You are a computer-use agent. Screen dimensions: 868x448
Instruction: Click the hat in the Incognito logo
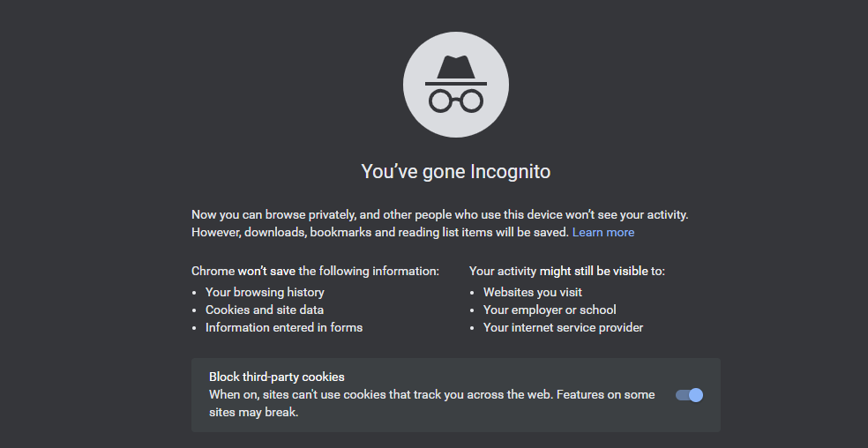coord(455,69)
